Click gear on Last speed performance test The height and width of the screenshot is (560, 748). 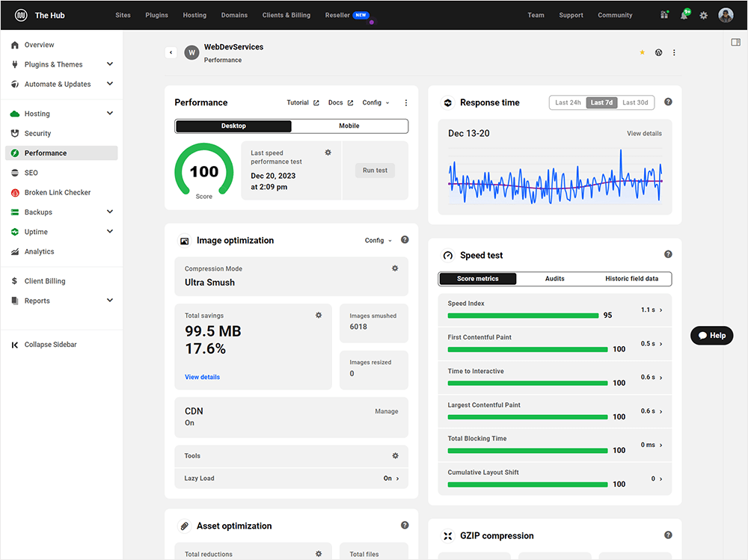(328, 153)
